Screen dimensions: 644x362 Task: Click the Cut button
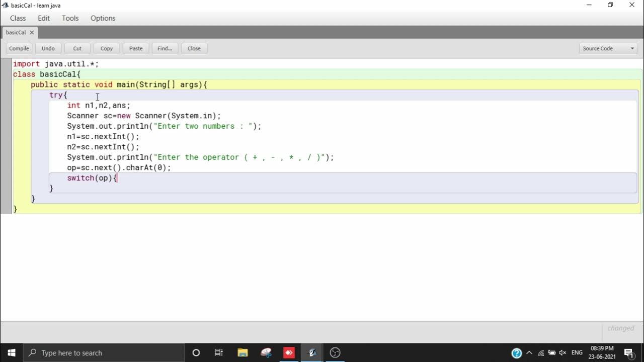[x=77, y=48]
